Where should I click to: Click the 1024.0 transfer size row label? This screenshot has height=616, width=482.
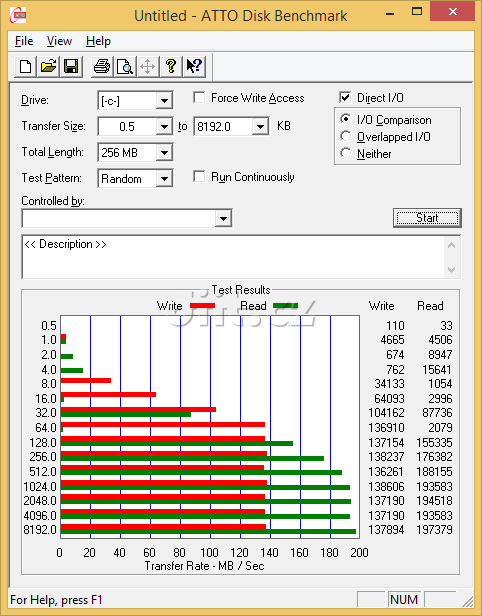pos(40,487)
